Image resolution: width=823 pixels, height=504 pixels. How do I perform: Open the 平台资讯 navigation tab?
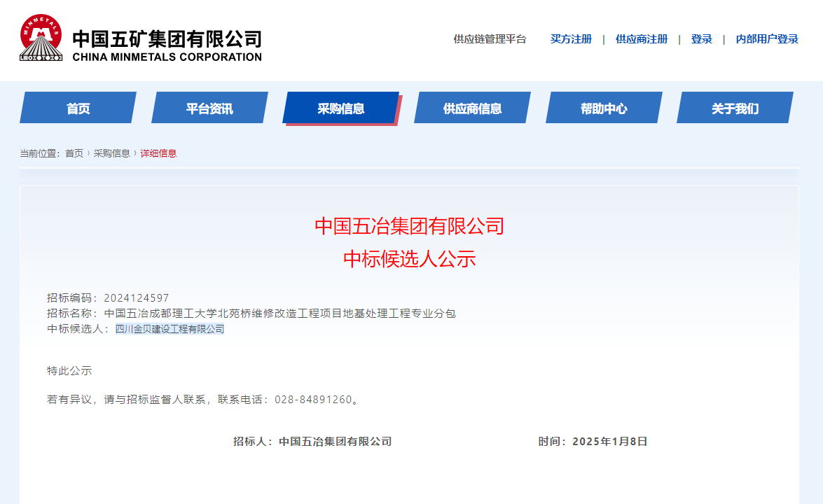[209, 108]
